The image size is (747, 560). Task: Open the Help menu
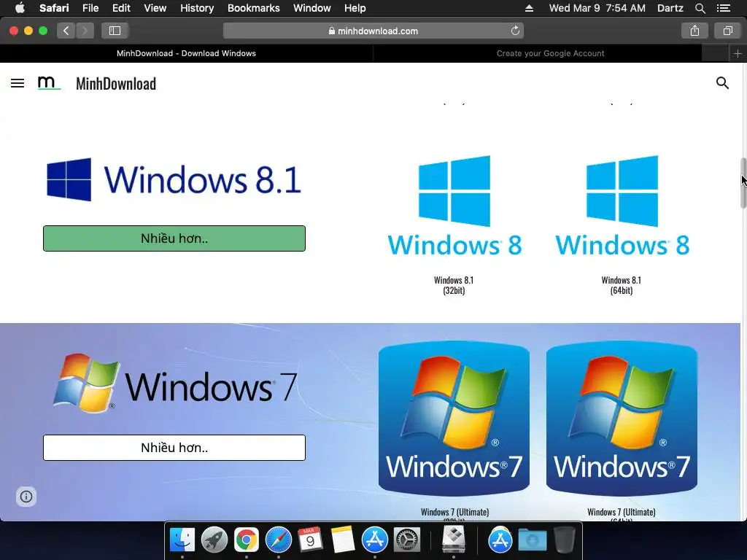tap(355, 8)
